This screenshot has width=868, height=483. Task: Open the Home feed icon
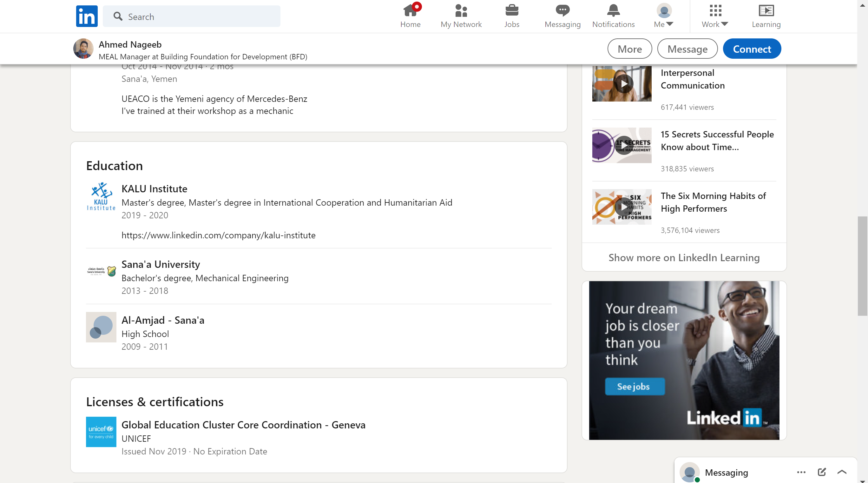click(x=410, y=11)
